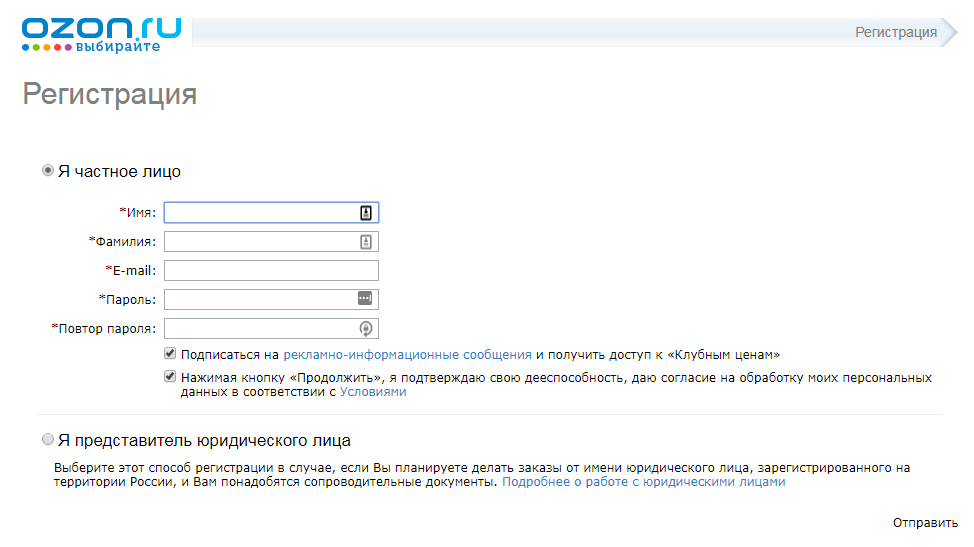Screen dimensions: 974x547
Task: Select the 'Я частное лицо' radio button
Action: [48, 171]
